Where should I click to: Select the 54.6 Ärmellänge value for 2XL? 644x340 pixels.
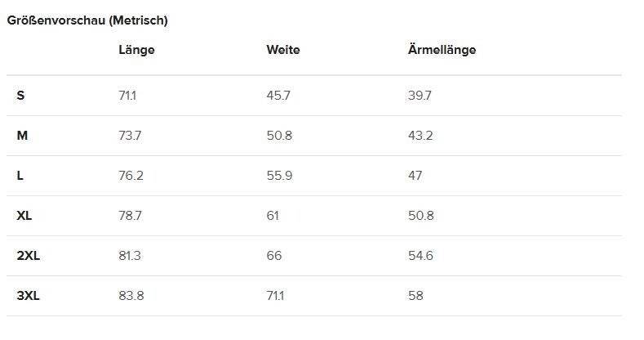[x=420, y=256]
